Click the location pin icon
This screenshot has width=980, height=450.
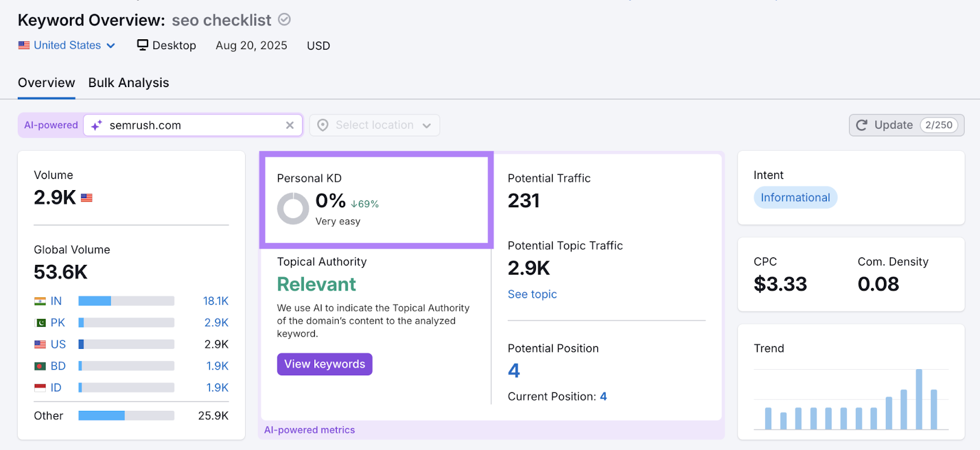323,125
